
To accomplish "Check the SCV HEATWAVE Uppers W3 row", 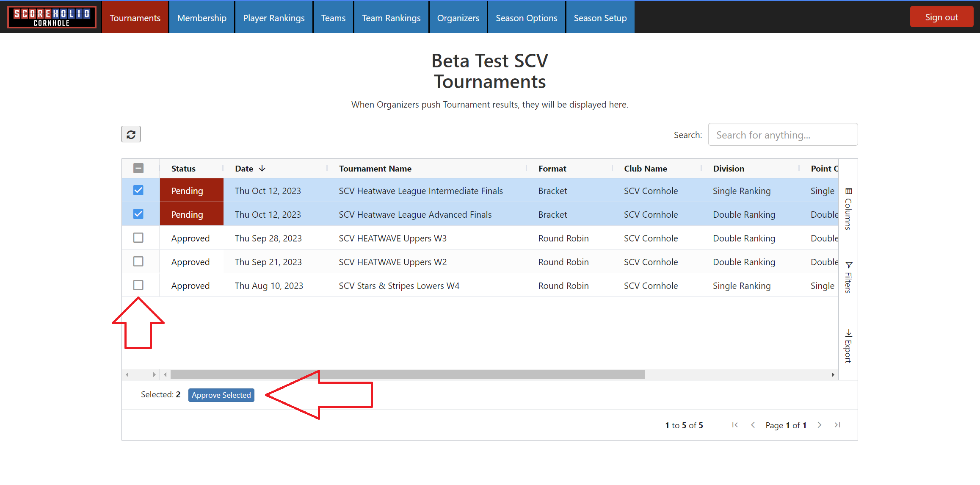I will [138, 238].
